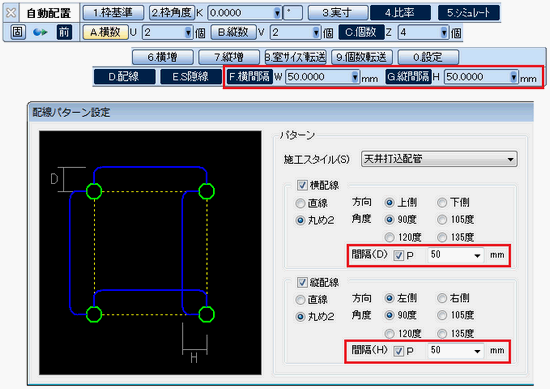Screen dimensions: 550x389
Task: Select the 1.枠基準 toolbar button
Action: [113, 13]
